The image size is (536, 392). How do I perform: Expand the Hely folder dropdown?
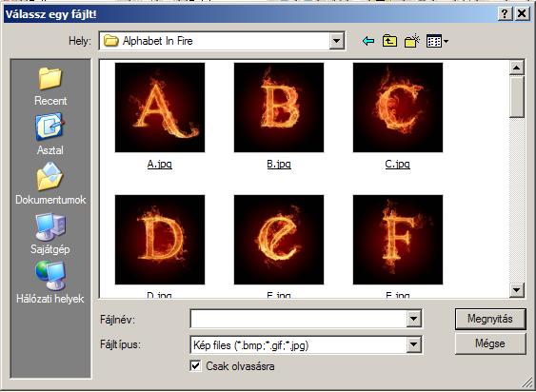click(x=337, y=41)
